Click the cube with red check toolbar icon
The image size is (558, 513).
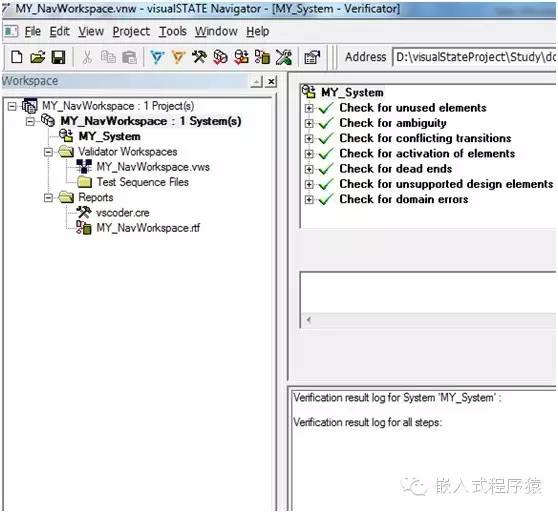[220, 57]
